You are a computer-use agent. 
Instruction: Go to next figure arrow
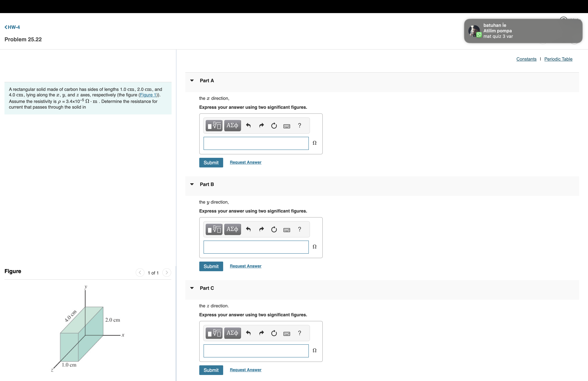click(167, 272)
